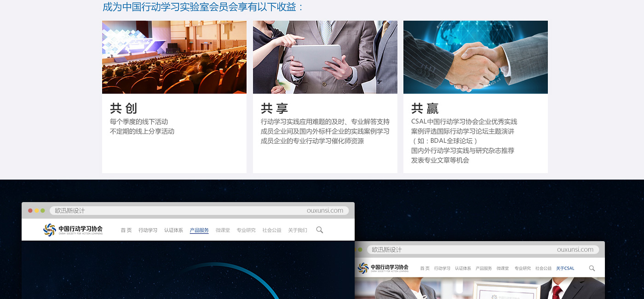This screenshot has height=299, width=644.
Task: Open 专业研究 in the front browser window's navigation
Action: [246, 230]
